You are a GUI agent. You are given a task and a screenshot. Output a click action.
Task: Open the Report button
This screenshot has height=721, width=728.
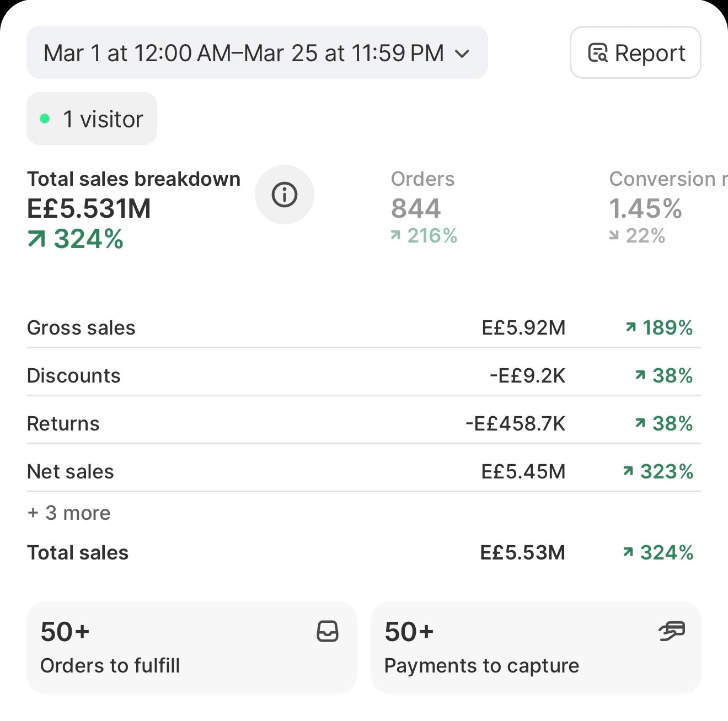point(635,52)
